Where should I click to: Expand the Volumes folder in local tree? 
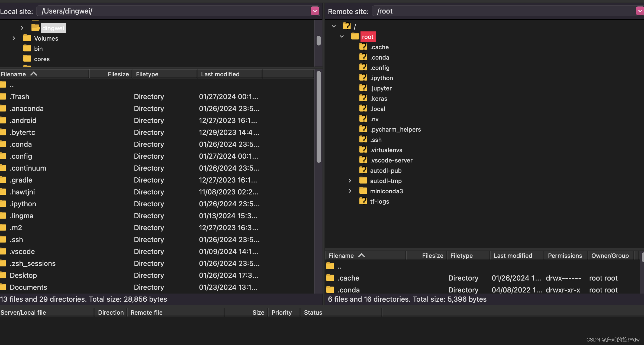[x=14, y=38]
